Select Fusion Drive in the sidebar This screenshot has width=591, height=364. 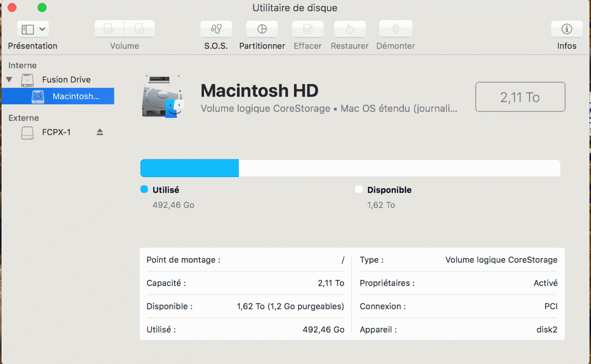(66, 80)
